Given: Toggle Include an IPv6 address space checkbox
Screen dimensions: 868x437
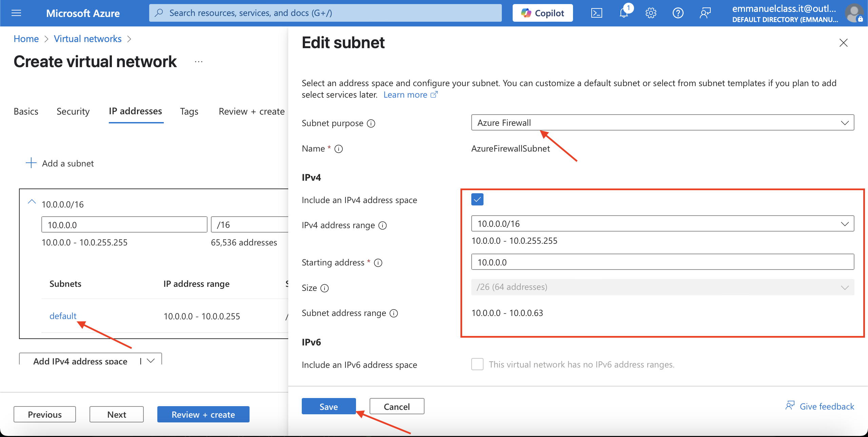Looking at the screenshot, I should [x=477, y=364].
